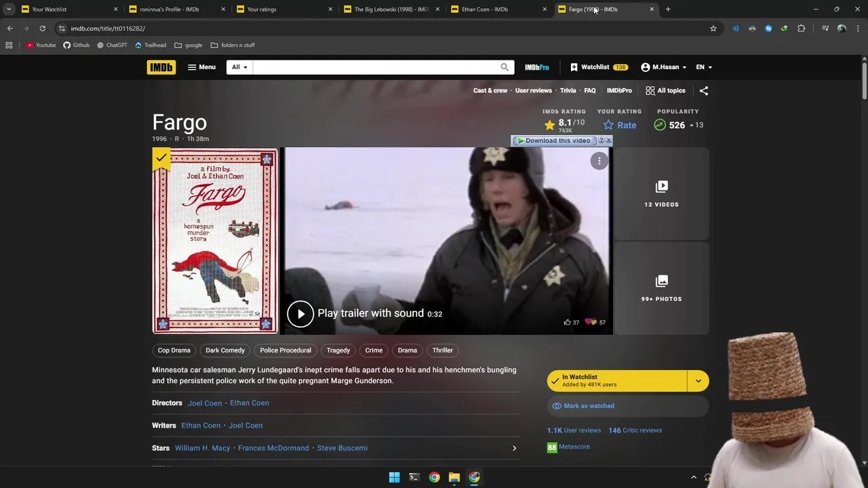The image size is (868, 488).
Task: Open IMDbPro from the header logo
Action: pos(536,67)
